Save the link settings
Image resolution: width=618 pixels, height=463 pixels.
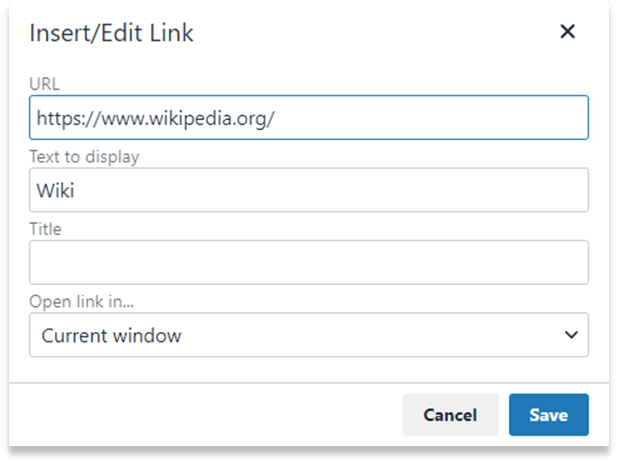pyautogui.click(x=549, y=415)
